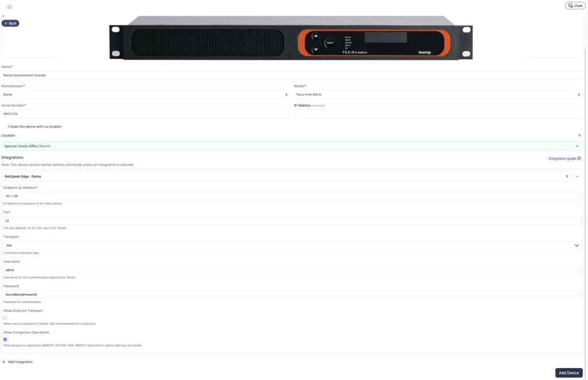Image resolution: width=588 pixels, height=380 pixels.
Task: Click the Password field
Action: 292,294
